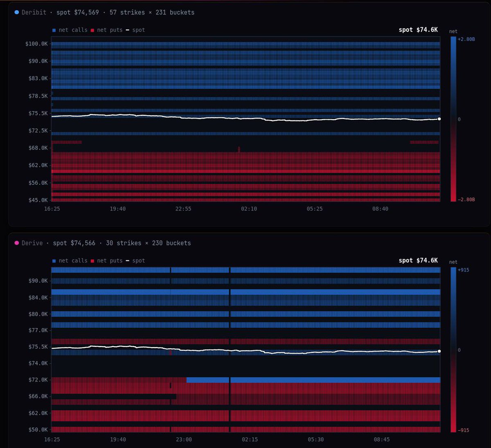Click the 'net' label above Derive color scale
This screenshot has height=448, width=491.
point(453,262)
